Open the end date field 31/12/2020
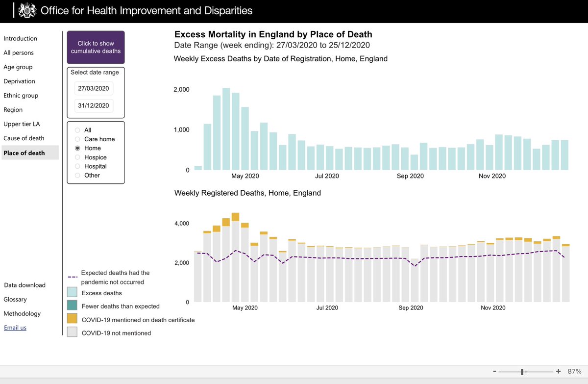588x384 pixels. [94, 106]
